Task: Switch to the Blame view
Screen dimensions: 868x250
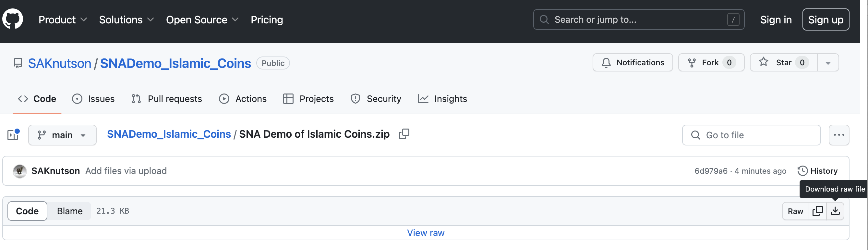Action: [x=70, y=211]
